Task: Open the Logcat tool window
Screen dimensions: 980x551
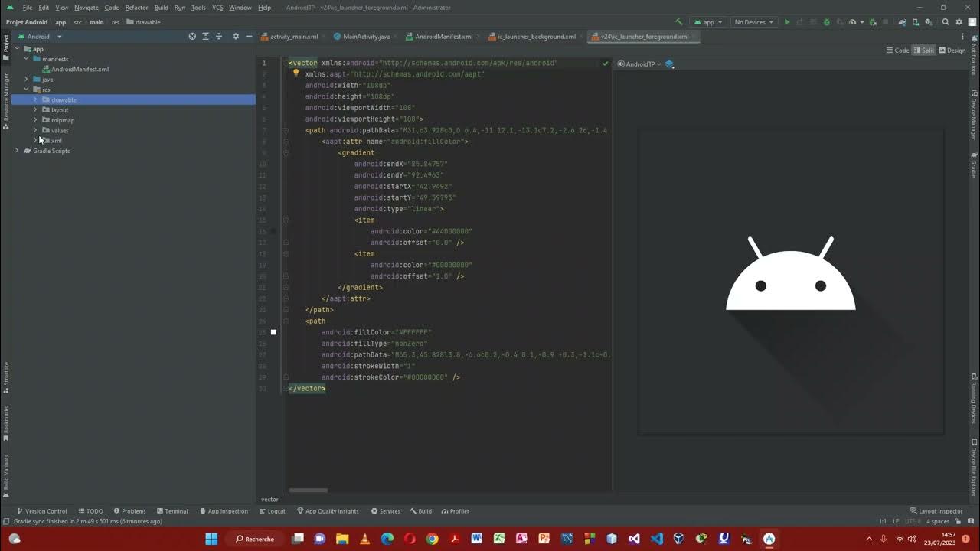Action: 273,511
